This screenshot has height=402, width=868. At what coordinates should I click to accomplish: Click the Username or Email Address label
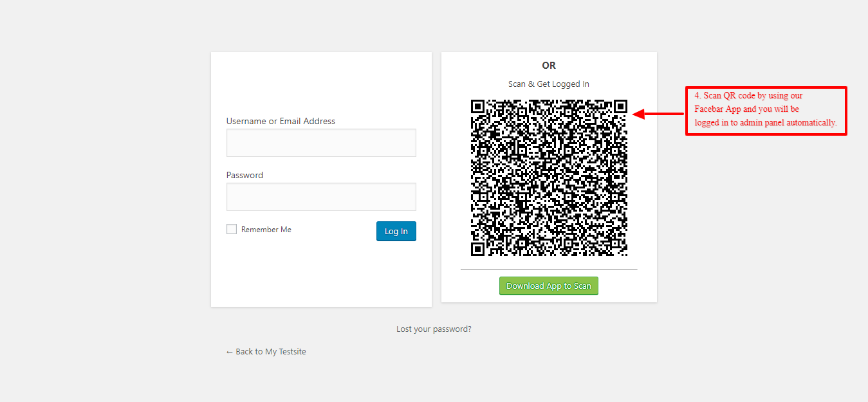(281, 121)
